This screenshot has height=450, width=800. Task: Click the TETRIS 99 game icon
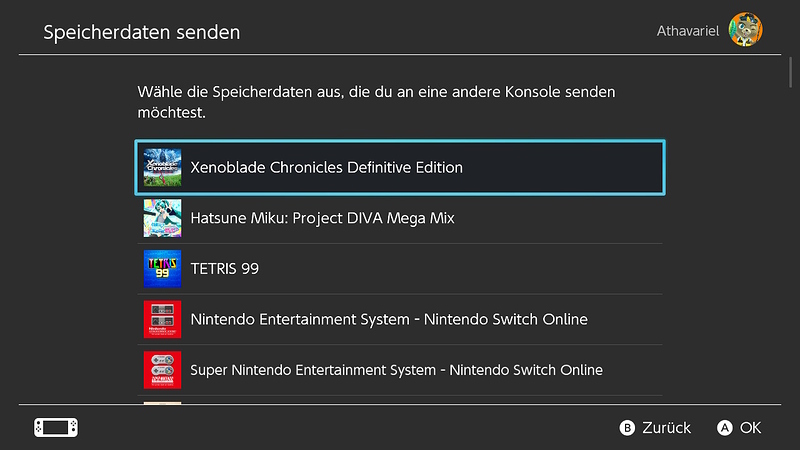click(162, 268)
